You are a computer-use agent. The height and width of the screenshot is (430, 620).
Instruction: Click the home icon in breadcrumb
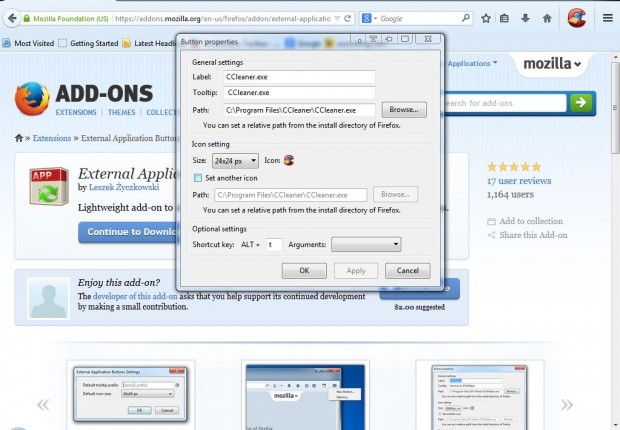pos(19,138)
